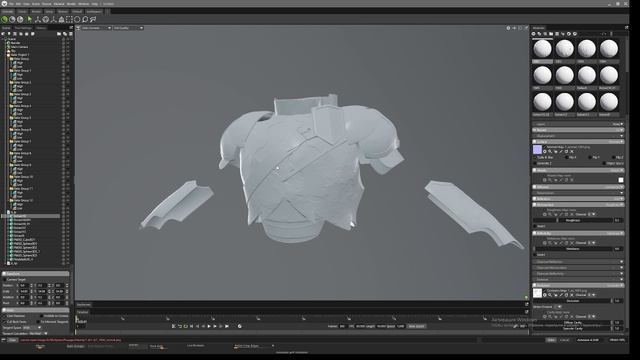640x360 pixels.
Task: Select Bake Project 1 in scene tree
Action: tap(20, 55)
